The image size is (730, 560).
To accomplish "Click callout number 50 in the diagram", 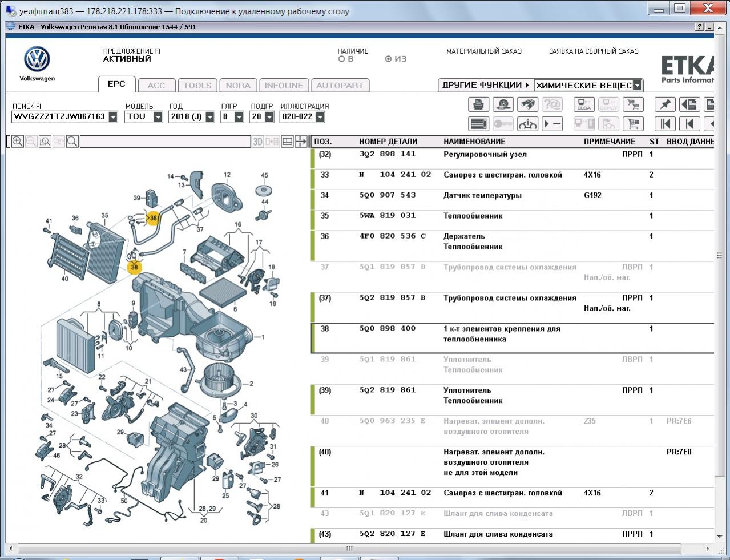I will tap(124, 501).
